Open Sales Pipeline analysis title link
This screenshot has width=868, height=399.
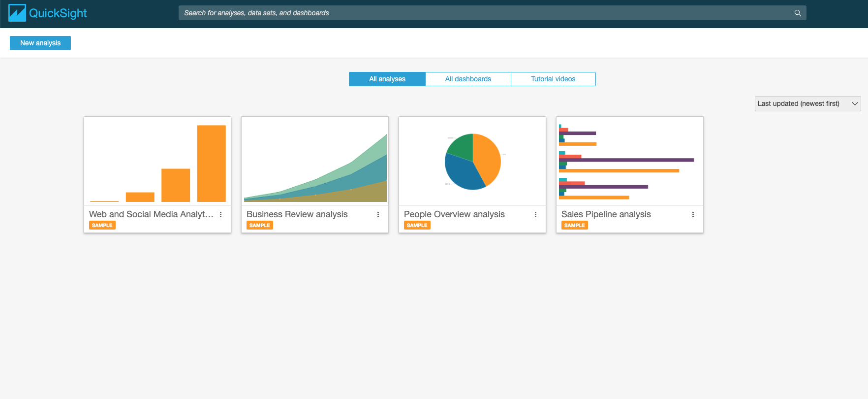(x=606, y=214)
